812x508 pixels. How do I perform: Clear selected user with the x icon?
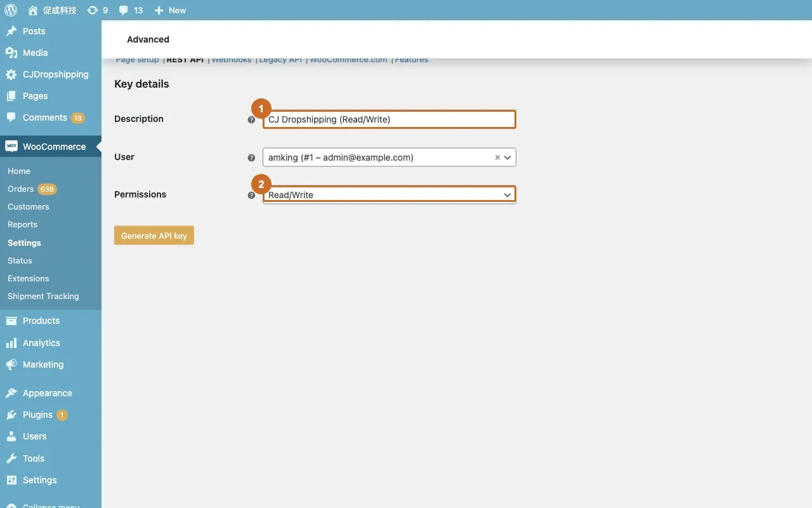pos(497,157)
